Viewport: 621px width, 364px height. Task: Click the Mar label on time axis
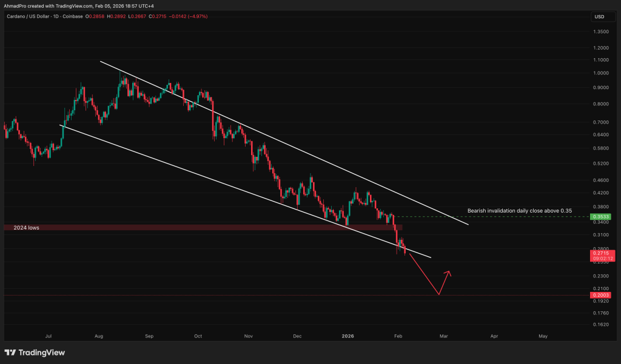click(x=443, y=336)
